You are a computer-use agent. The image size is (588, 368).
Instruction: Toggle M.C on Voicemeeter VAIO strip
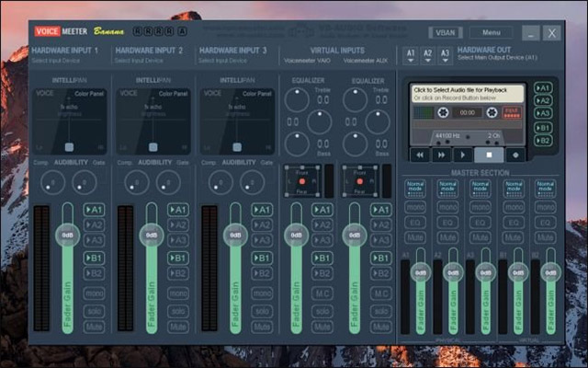(322, 293)
